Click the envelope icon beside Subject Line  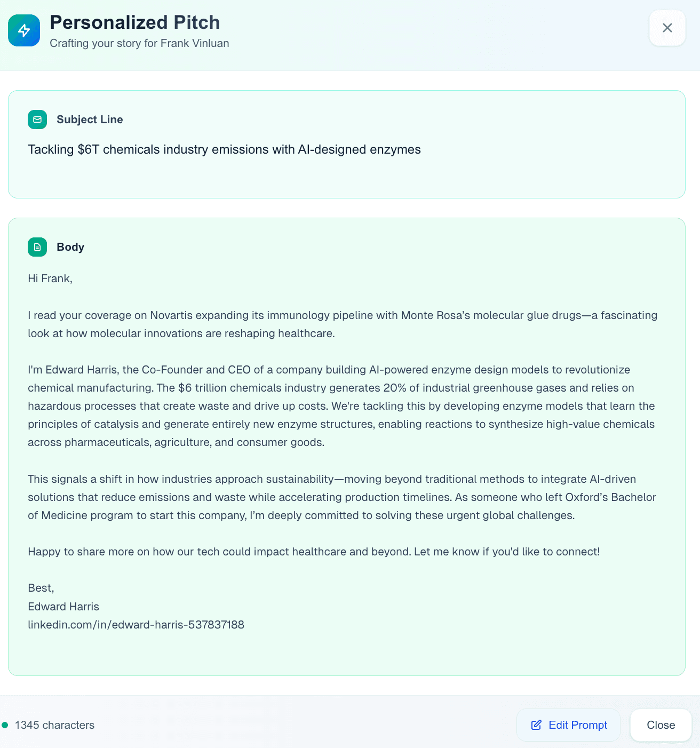[x=37, y=120]
